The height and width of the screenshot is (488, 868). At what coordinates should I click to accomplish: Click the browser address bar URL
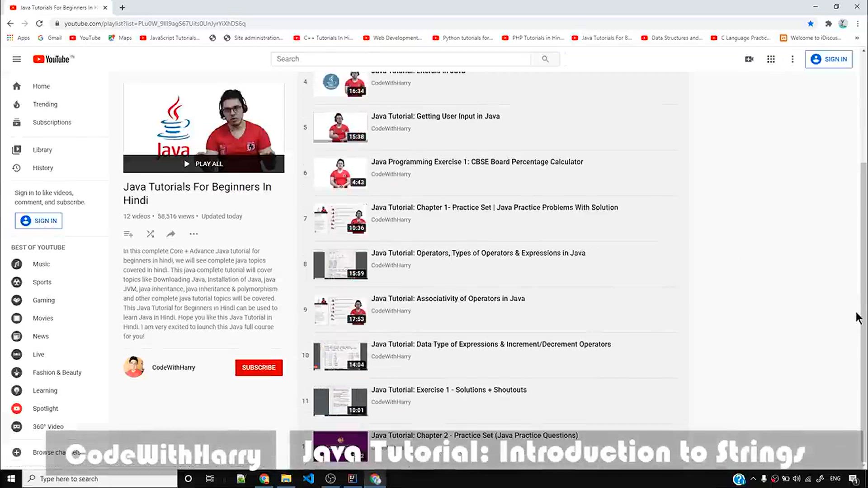coord(155,23)
